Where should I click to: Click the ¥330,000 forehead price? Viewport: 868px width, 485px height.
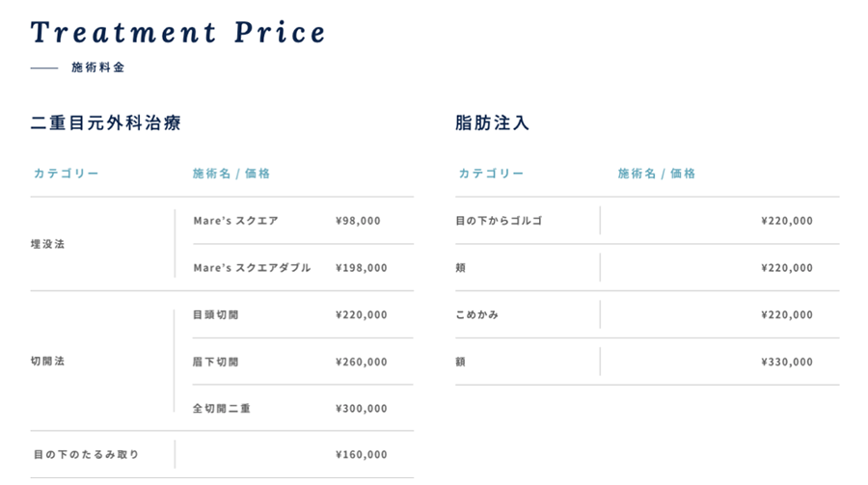pos(787,362)
